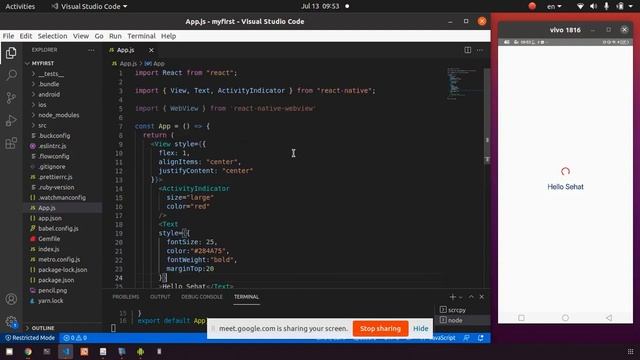
Task: Open the Selection menu
Action: [52, 36]
